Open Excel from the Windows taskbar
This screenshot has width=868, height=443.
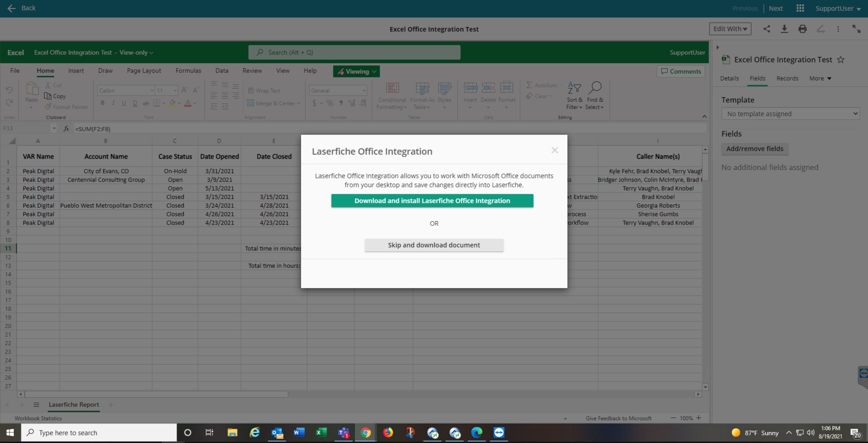click(x=321, y=432)
